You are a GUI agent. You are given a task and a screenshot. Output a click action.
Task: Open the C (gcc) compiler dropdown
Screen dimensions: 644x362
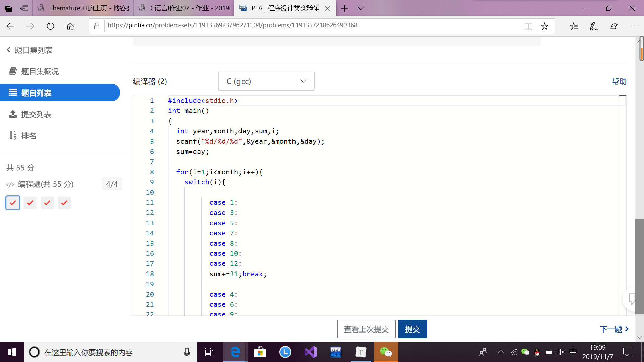(266, 81)
